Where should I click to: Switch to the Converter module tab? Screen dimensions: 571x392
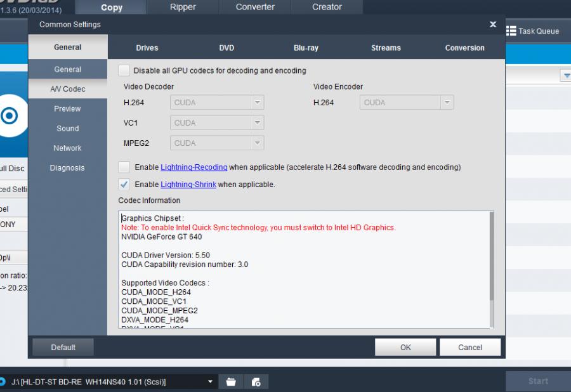255,7
